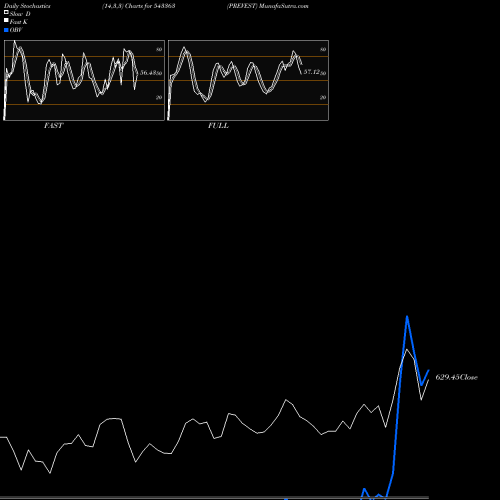Click the 20 level label in FAST chart
The height and width of the screenshot is (500, 500).
point(159,98)
